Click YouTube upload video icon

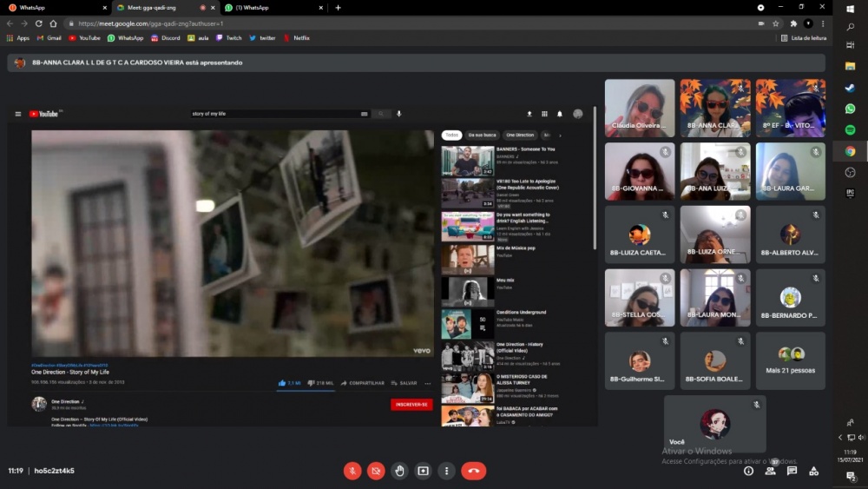click(x=529, y=114)
